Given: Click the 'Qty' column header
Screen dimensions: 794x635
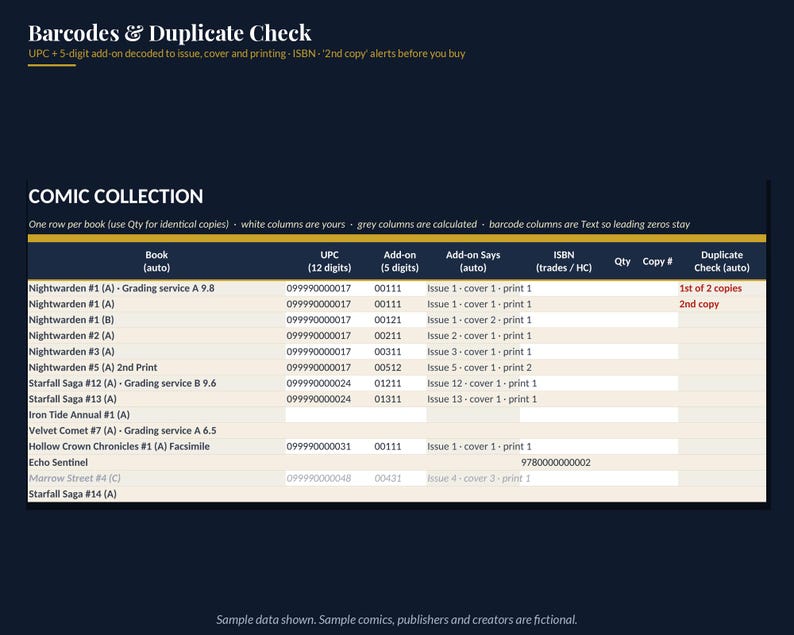Looking at the screenshot, I should [622, 261].
